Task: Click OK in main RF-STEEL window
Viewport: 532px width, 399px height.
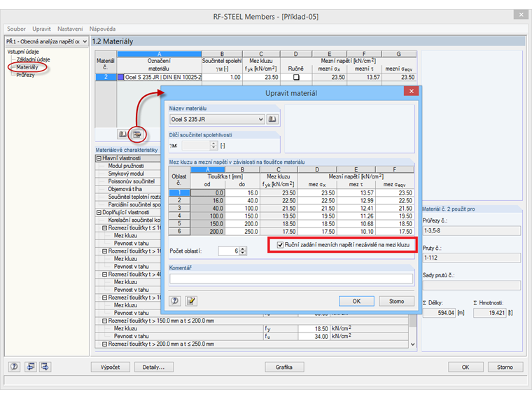Action: pos(465,367)
